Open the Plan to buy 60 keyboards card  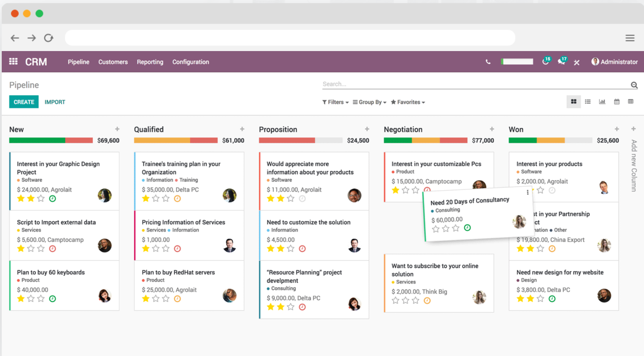tap(64, 285)
